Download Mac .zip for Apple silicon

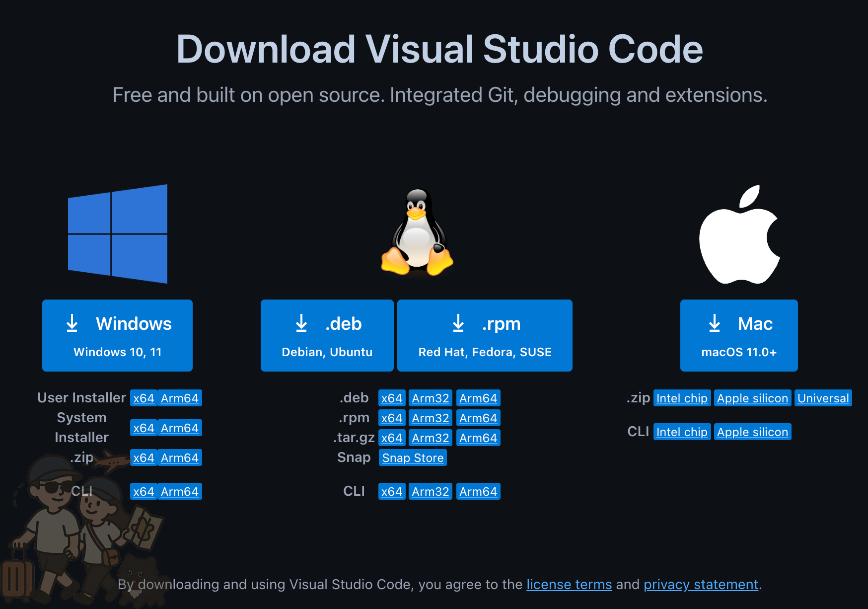[x=752, y=398]
